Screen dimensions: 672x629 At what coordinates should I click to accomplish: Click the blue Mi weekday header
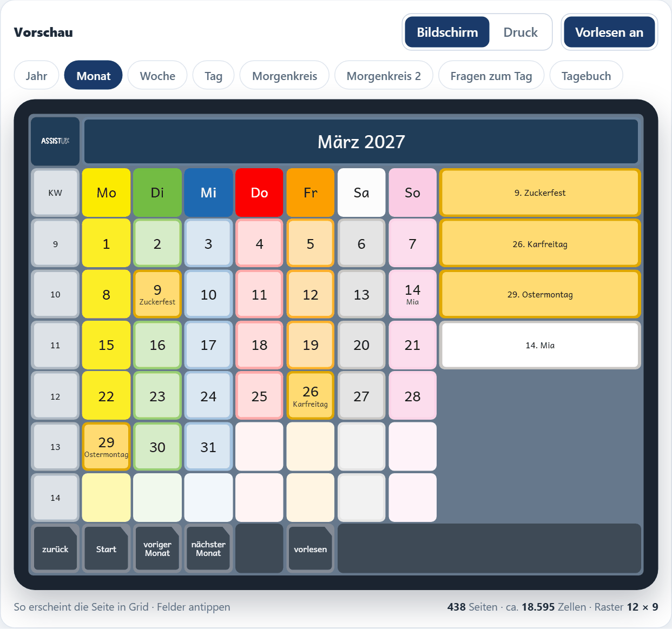pos(208,193)
